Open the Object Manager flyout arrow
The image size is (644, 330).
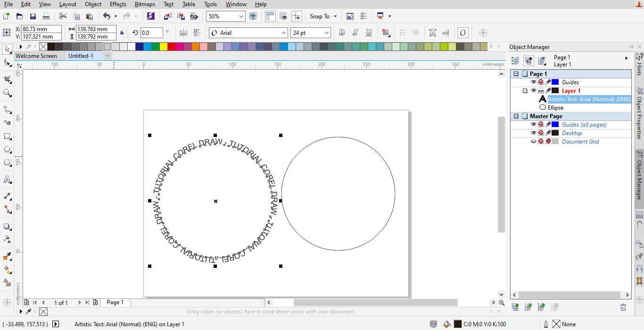pyautogui.click(x=627, y=58)
